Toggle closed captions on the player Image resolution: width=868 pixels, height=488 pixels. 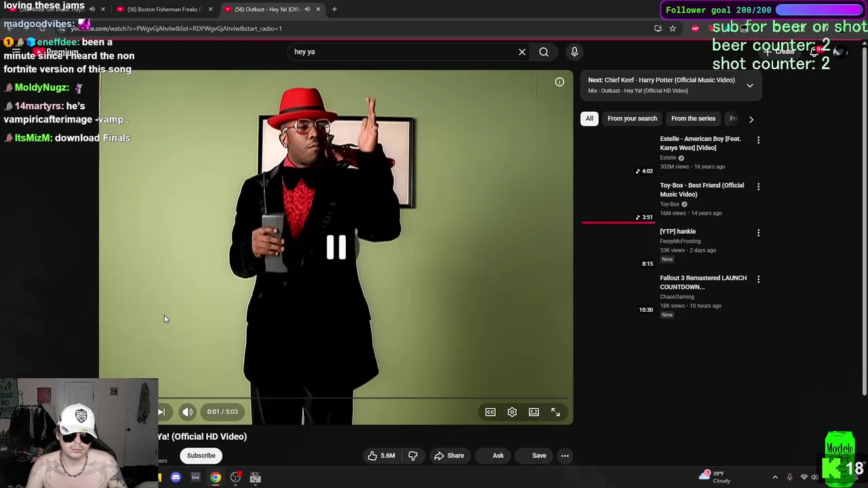490,412
